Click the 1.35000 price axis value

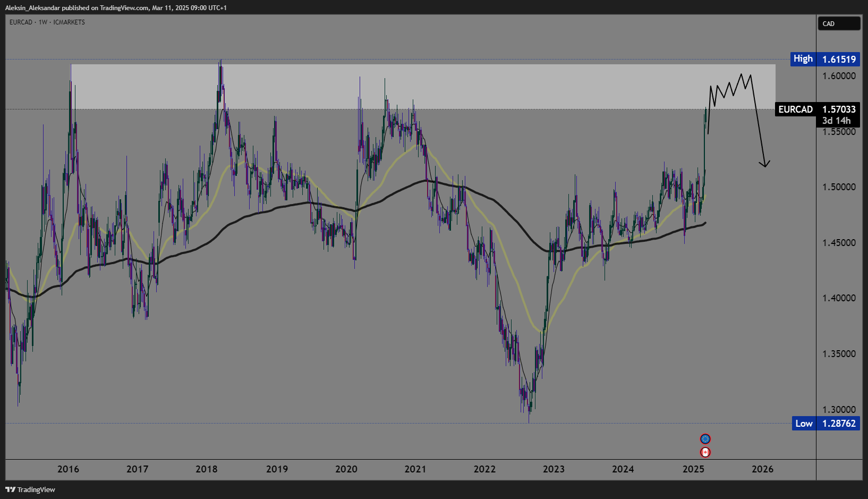(x=839, y=354)
